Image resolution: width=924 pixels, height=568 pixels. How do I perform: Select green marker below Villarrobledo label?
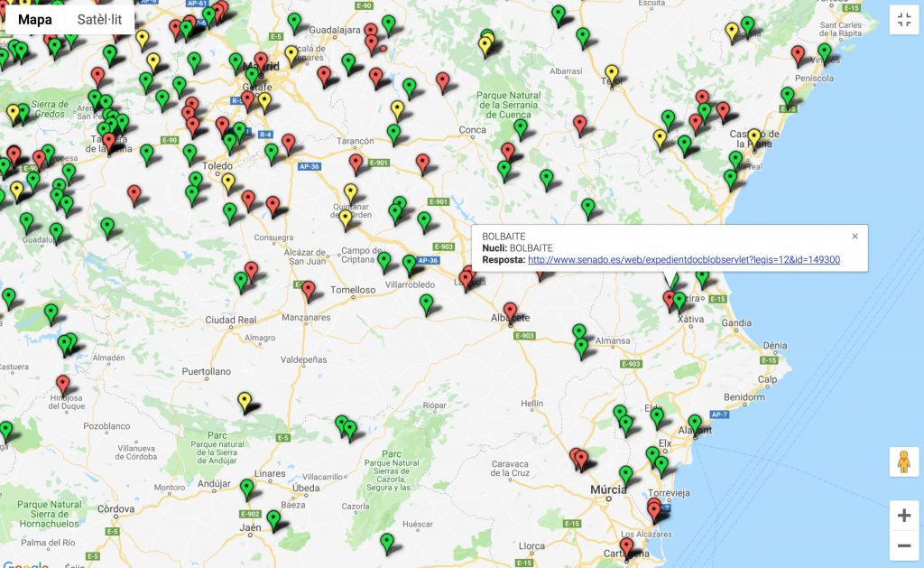[426, 303]
